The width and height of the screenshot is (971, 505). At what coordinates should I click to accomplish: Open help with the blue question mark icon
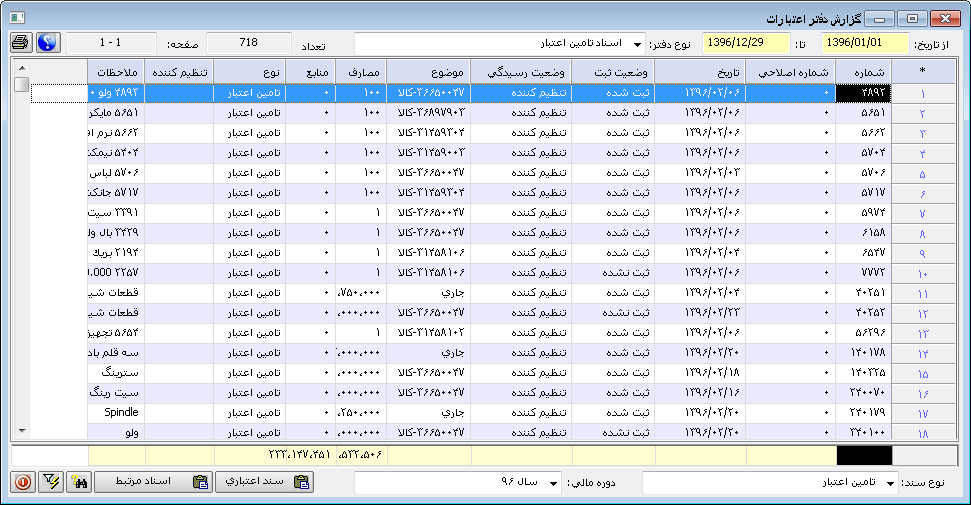coord(48,42)
